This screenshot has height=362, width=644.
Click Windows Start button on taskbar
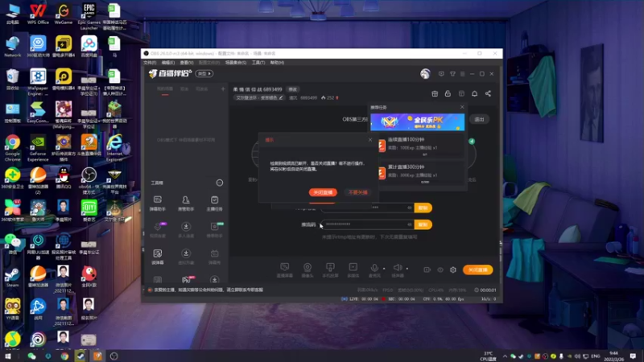[8, 356]
